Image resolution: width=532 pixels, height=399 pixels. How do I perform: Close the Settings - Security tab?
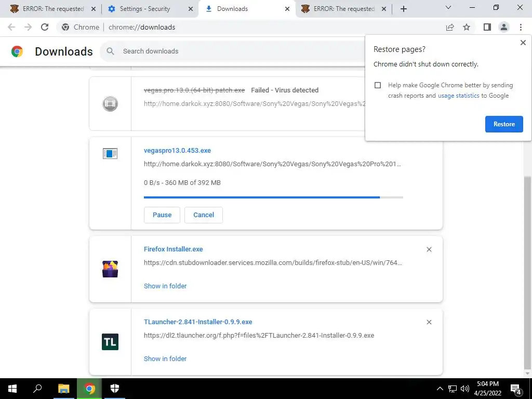pos(191,9)
